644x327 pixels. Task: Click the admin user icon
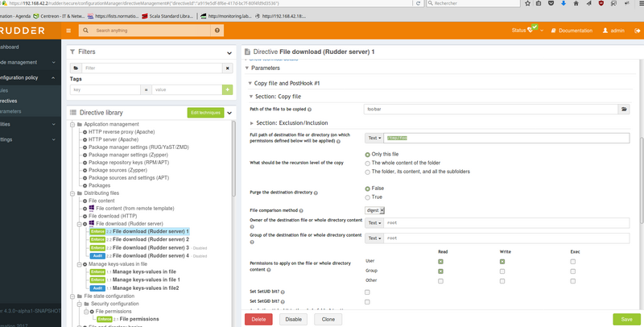click(x=605, y=31)
